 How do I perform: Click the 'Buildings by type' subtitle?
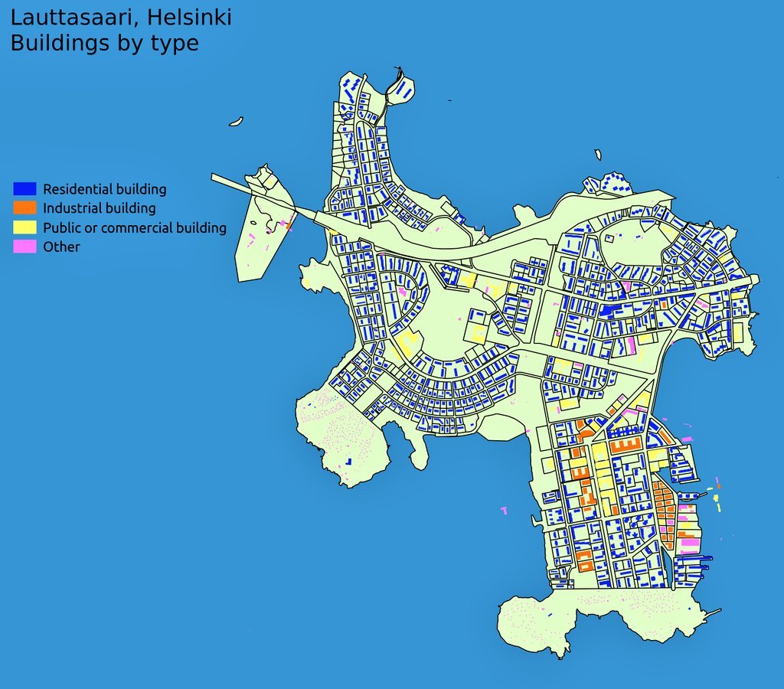104,43
